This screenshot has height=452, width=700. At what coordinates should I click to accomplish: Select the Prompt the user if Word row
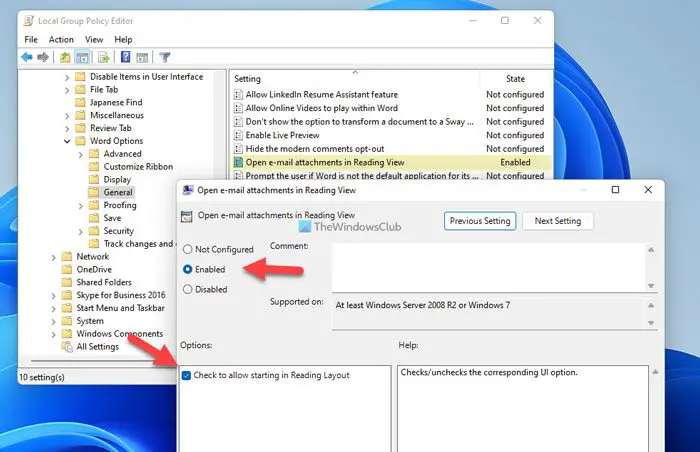[x=391, y=176]
